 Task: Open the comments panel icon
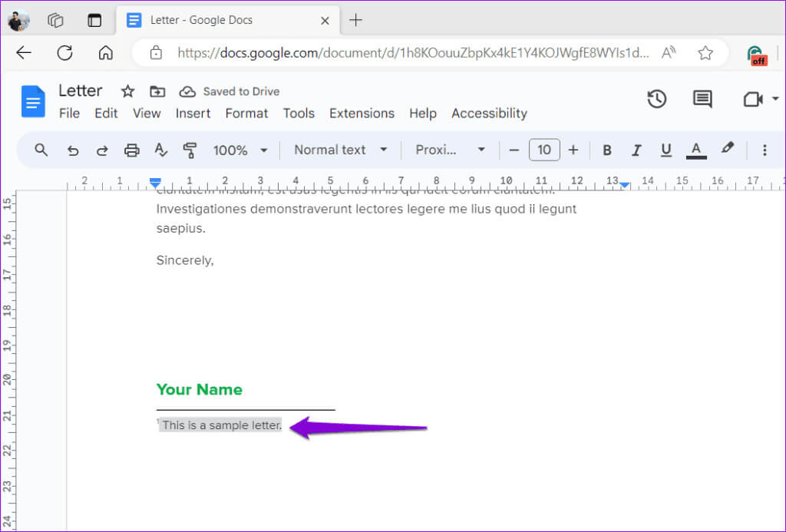tap(702, 99)
